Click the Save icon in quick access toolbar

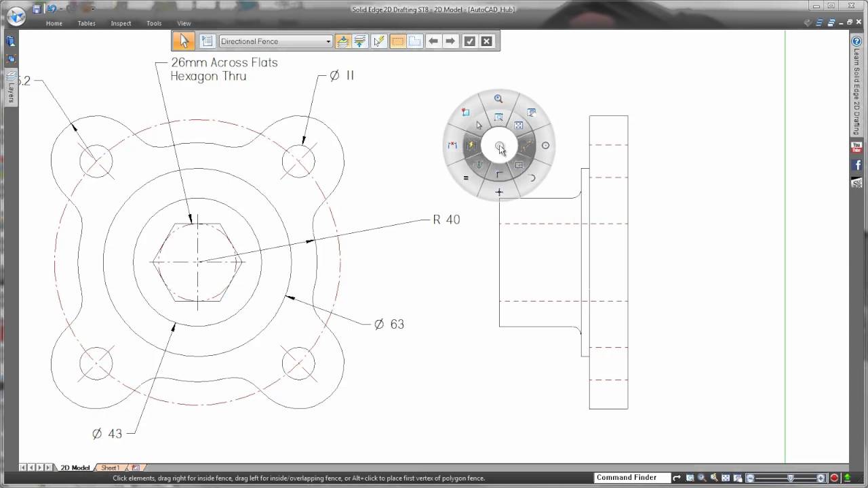(37, 9)
